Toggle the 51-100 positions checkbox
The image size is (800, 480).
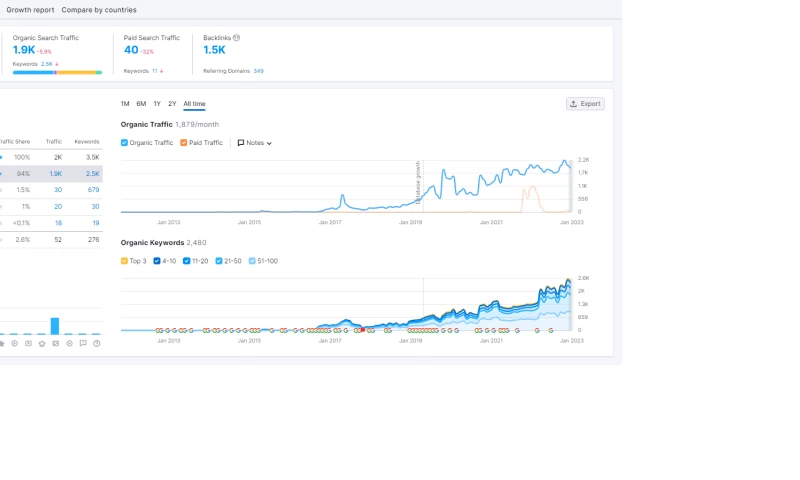pos(252,261)
